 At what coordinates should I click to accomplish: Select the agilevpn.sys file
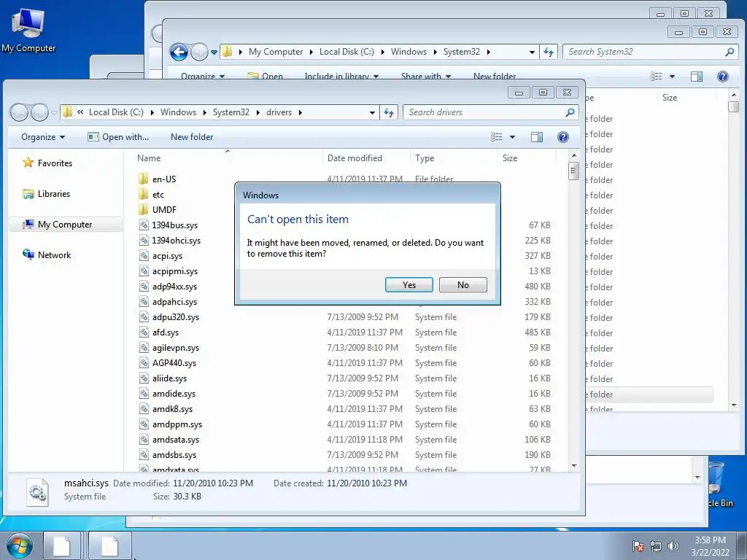[x=176, y=348]
